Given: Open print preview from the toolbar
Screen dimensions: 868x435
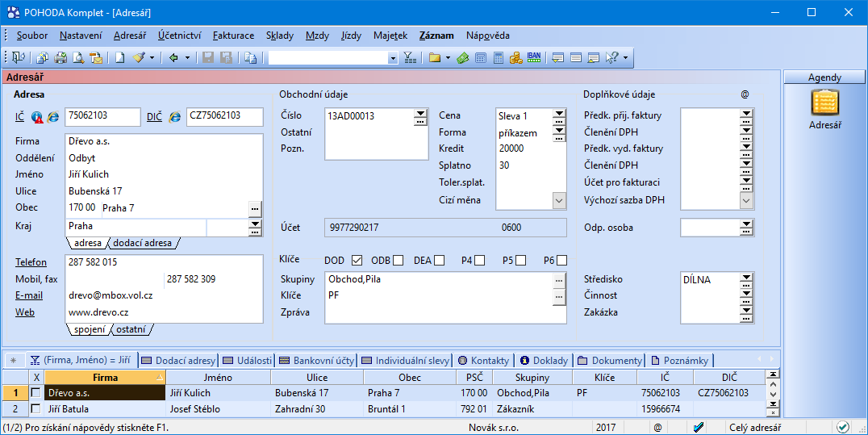Looking at the screenshot, I should pos(78,58).
